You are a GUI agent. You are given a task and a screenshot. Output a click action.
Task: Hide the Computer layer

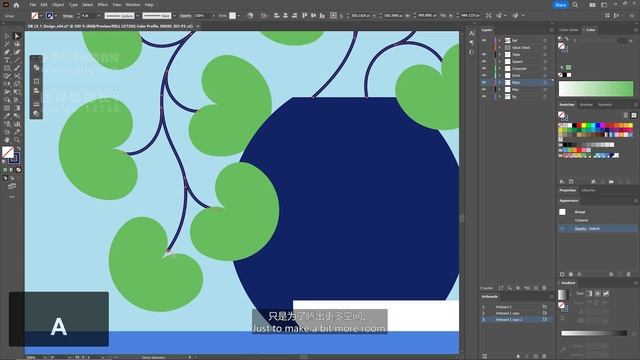[x=484, y=69]
